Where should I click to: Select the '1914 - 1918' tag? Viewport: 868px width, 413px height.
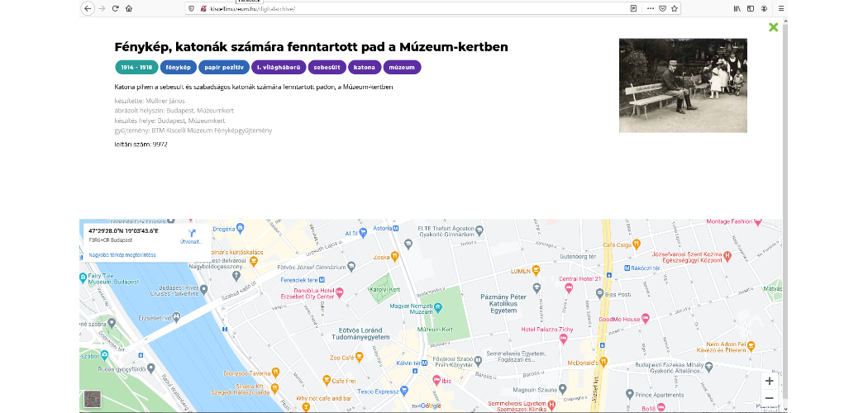point(136,67)
